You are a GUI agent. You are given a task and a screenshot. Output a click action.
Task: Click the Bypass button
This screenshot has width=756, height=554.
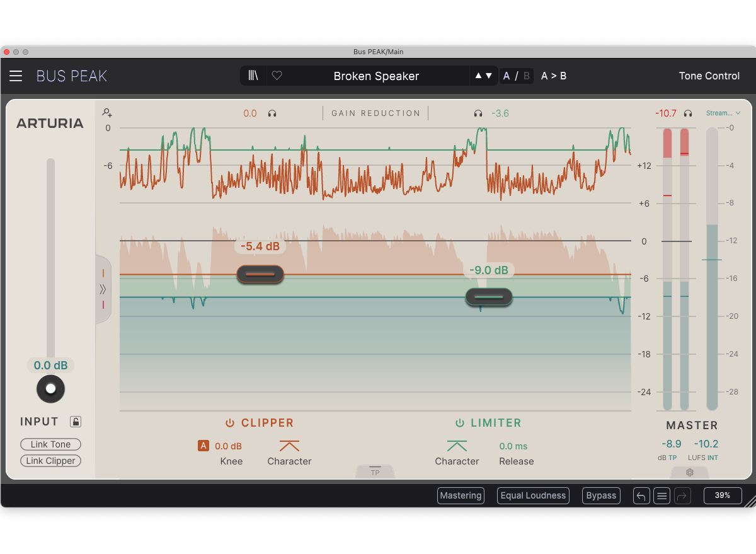point(601,495)
